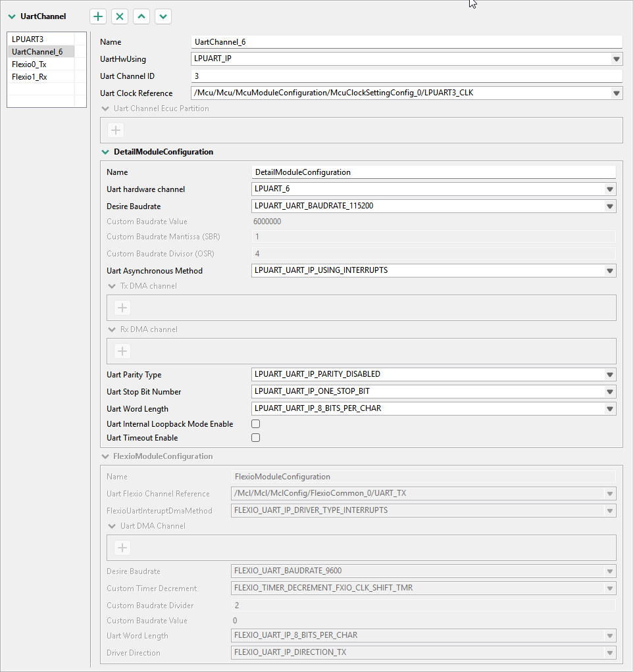This screenshot has width=633, height=672.
Task: Collapse the UartChannel section header
Action: click(x=12, y=16)
